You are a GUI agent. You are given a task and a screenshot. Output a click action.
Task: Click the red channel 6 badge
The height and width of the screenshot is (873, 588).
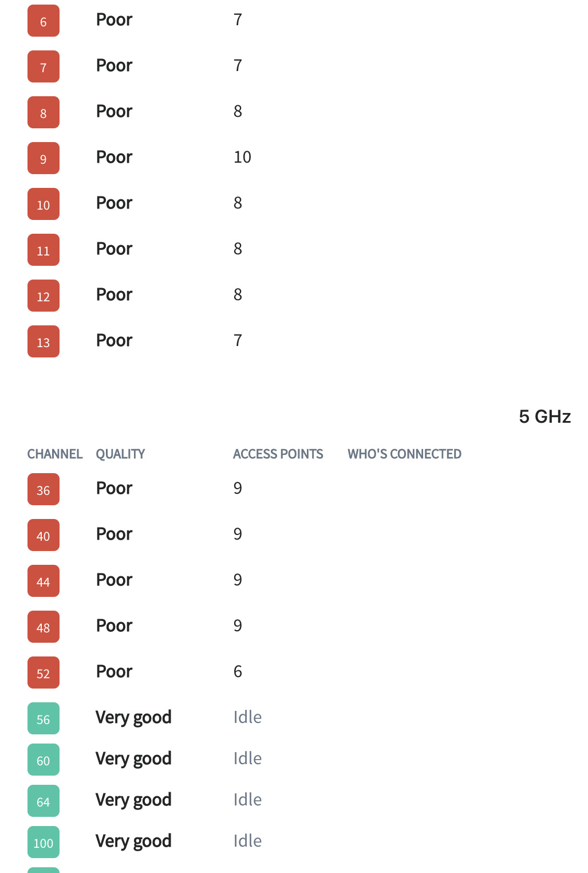pyautogui.click(x=44, y=21)
